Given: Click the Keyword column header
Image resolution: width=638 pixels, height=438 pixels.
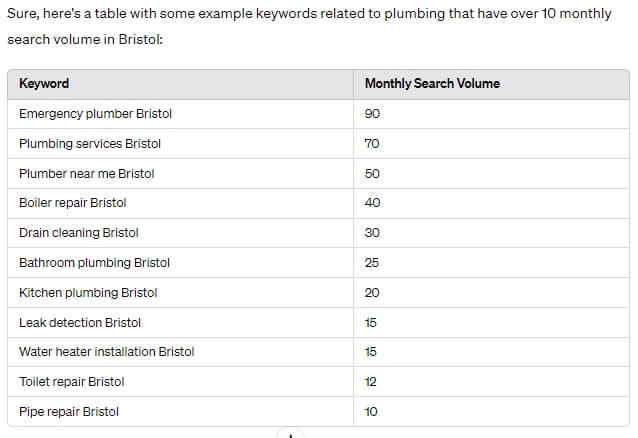Looking at the screenshot, I should 44,84.
